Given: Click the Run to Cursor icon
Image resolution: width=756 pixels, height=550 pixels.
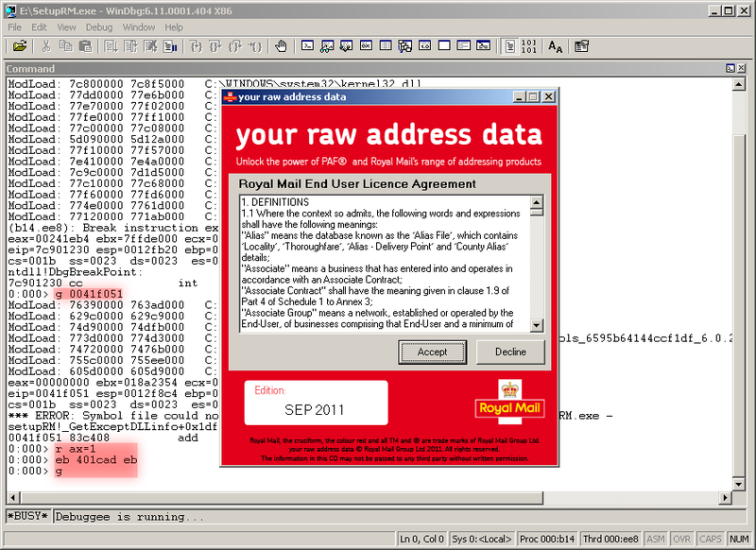Looking at the screenshot, I should (254, 46).
